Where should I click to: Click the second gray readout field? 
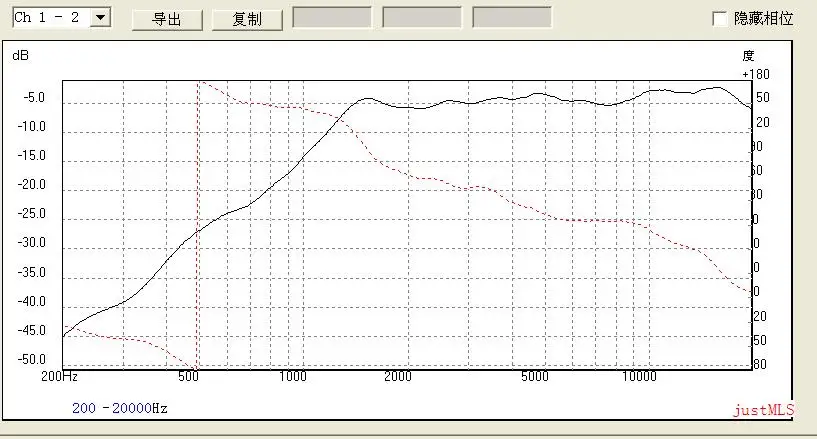click(x=422, y=17)
